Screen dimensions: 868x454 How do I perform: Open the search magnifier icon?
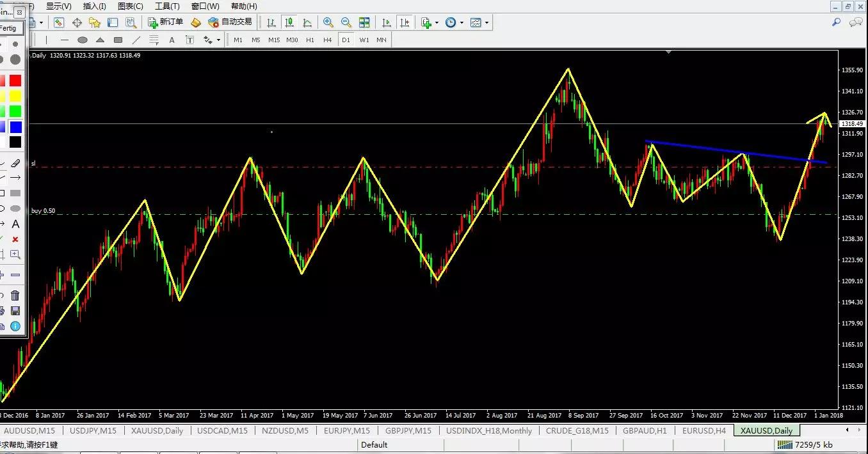click(836, 22)
